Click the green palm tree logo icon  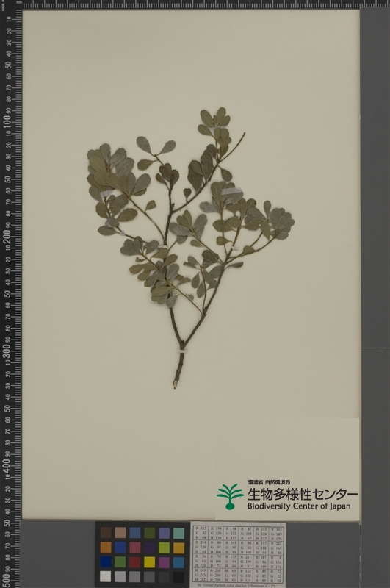tap(230, 496)
